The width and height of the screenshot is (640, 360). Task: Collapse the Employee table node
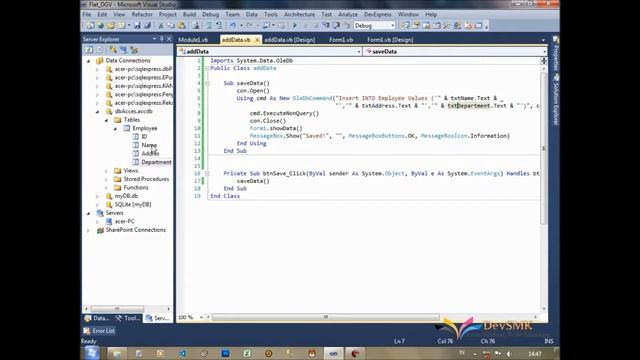tap(116, 129)
